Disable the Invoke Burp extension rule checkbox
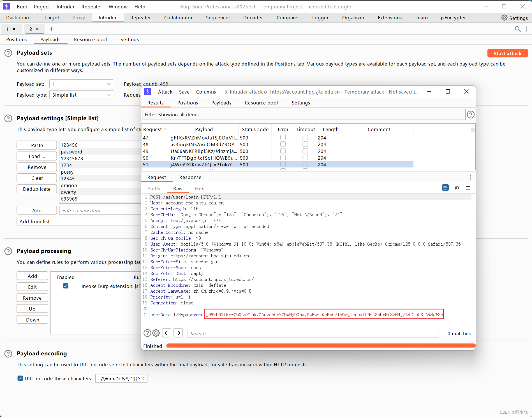The image size is (532, 417). coord(66,286)
